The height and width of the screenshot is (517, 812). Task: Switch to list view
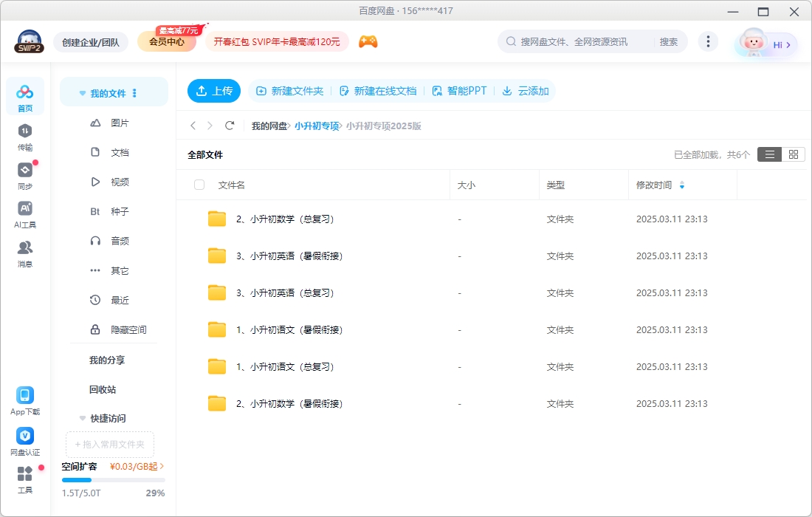769,154
